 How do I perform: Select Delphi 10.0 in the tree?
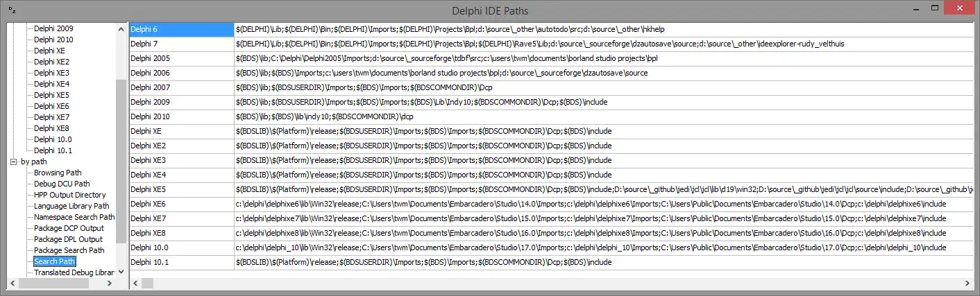pyautogui.click(x=53, y=139)
